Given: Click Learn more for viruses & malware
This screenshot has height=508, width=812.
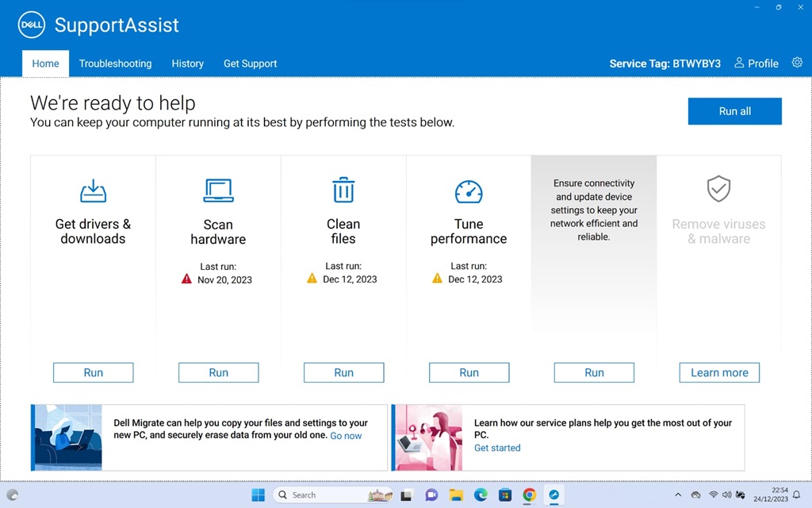Looking at the screenshot, I should 719,373.
